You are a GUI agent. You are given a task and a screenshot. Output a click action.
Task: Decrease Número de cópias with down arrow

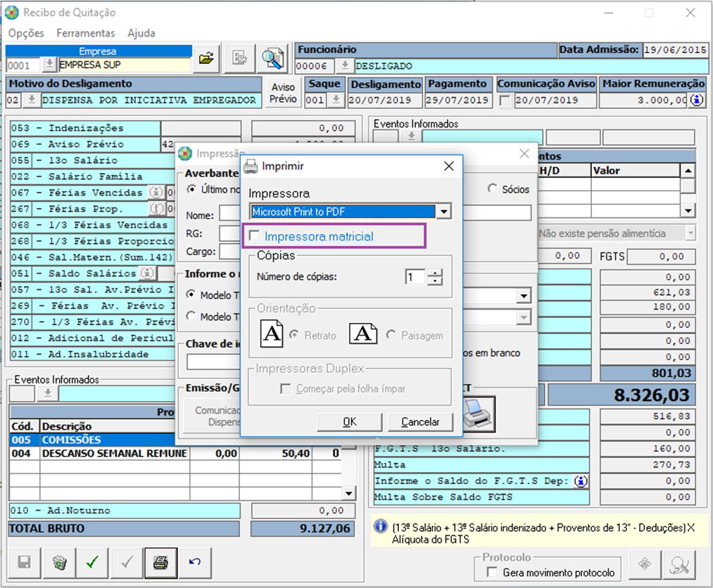coord(435,281)
